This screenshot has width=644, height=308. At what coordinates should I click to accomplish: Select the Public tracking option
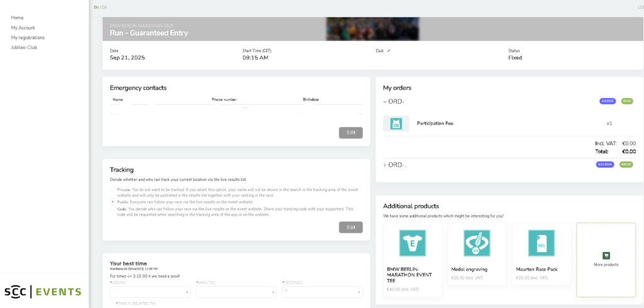click(113, 202)
